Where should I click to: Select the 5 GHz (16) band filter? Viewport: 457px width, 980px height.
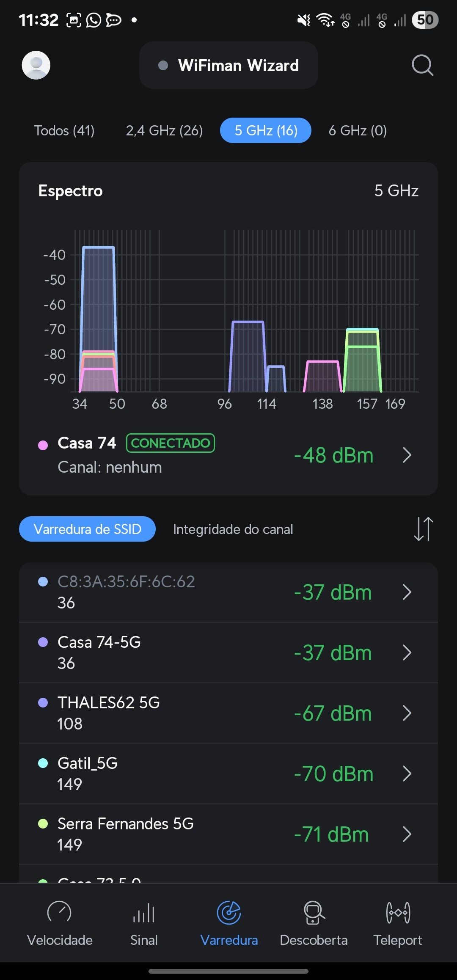coord(266,130)
